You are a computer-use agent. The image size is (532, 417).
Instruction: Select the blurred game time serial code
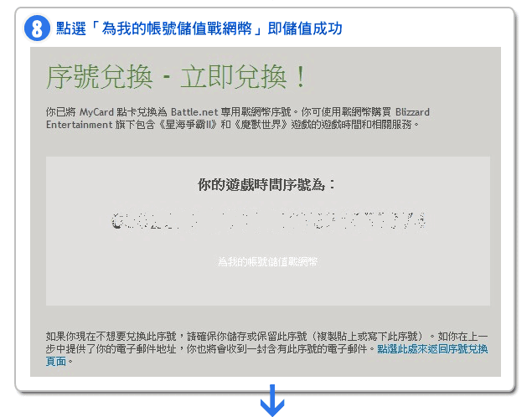[x=268, y=221]
